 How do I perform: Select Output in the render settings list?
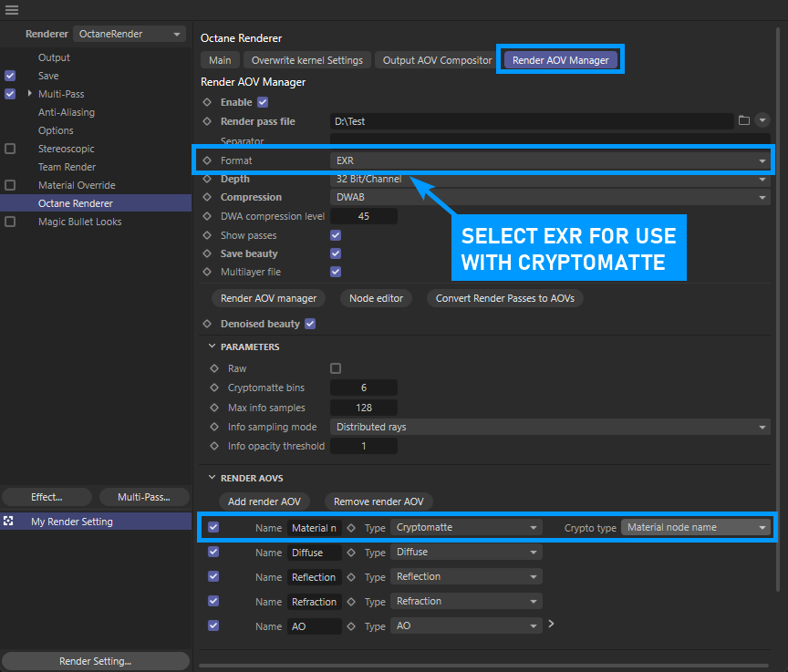55,57
